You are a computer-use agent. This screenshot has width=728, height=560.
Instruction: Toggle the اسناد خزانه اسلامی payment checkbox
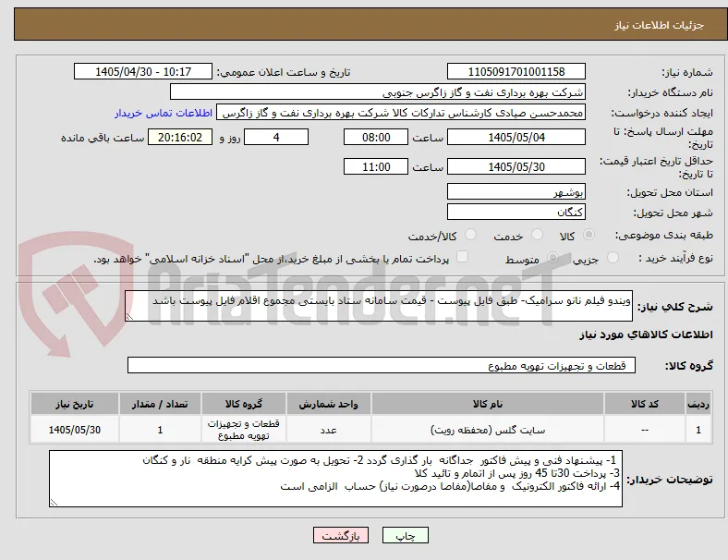[462, 257]
